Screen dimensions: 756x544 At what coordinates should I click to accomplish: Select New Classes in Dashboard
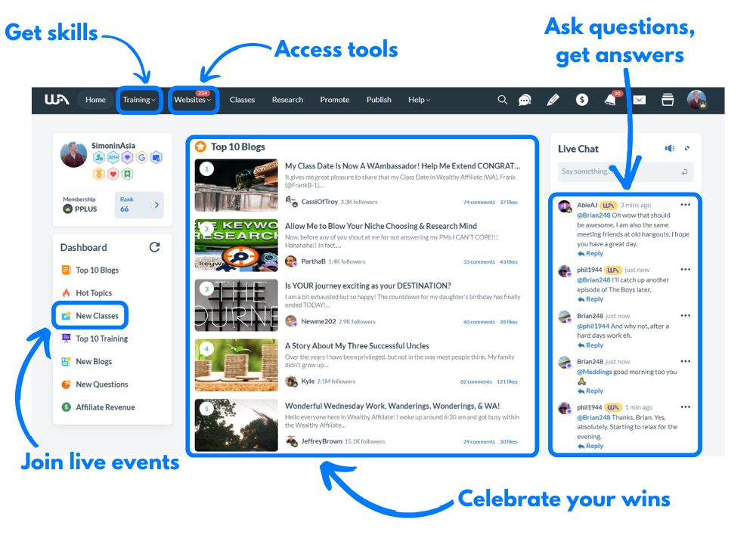90,316
